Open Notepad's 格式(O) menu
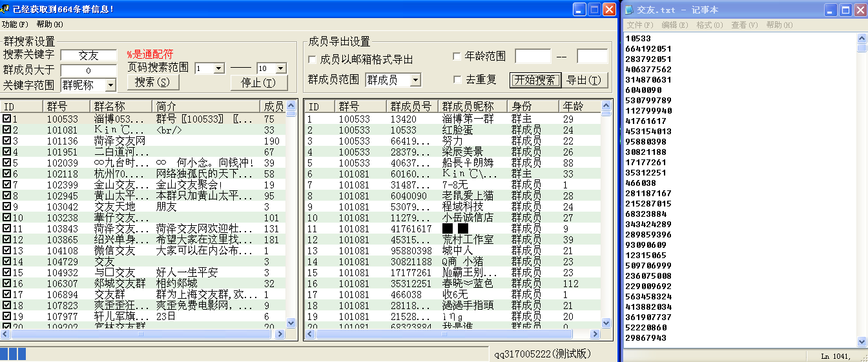Viewport: 868px width, 362px height. click(x=709, y=25)
